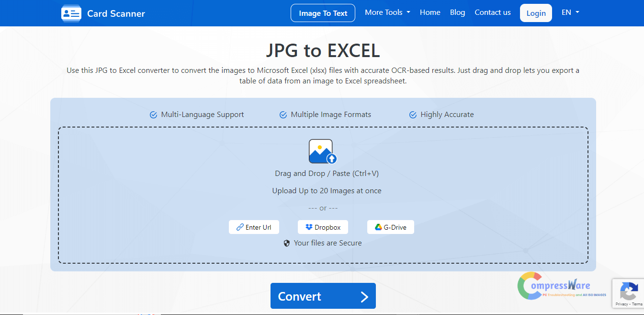Open the reCAPTCHA Privacy link
644x315 pixels.
(621, 304)
